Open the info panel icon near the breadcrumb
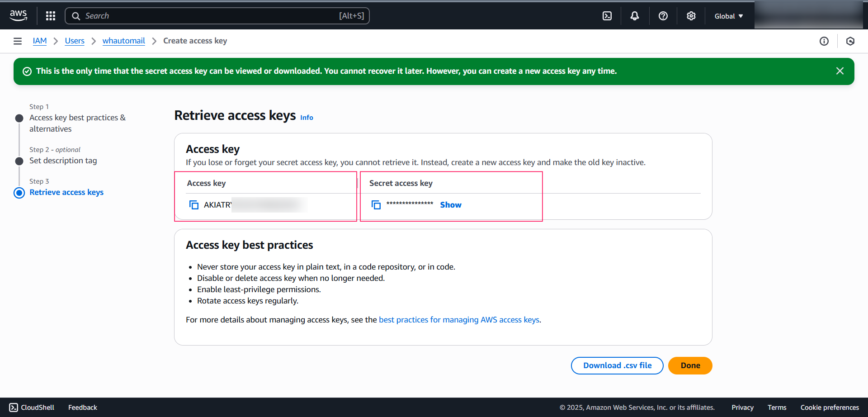The height and width of the screenshot is (417, 868). coord(824,41)
